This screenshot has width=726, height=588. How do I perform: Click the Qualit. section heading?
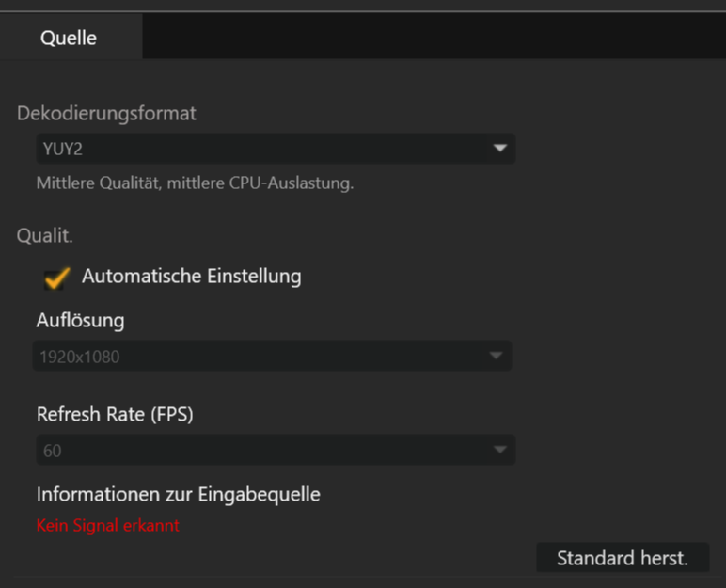point(44,236)
